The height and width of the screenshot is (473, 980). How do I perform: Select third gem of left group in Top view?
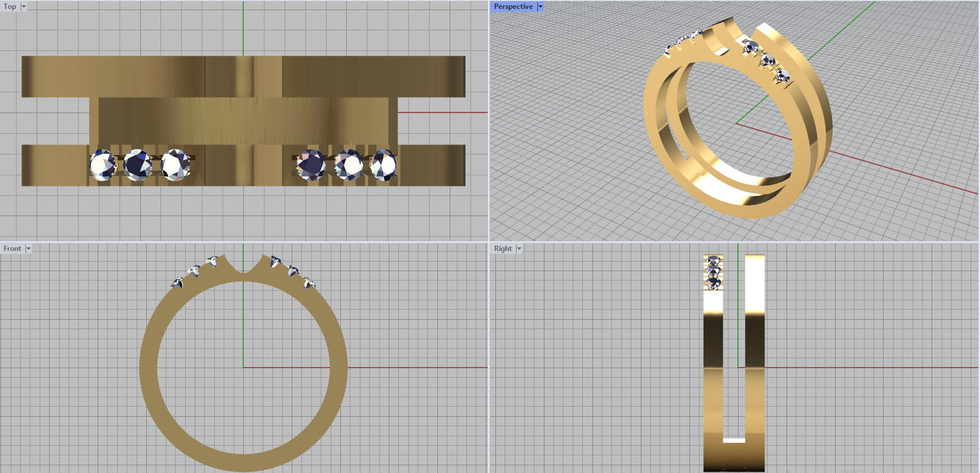[x=175, y=165]
